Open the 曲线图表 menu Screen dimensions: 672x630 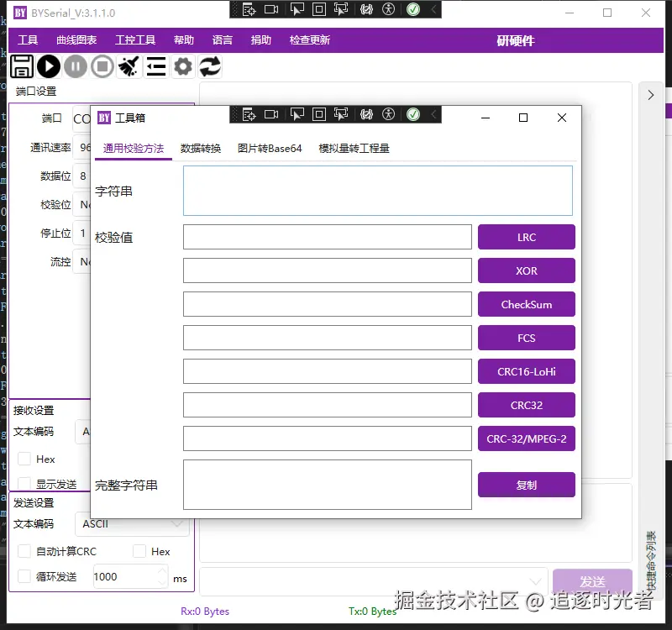76,39
